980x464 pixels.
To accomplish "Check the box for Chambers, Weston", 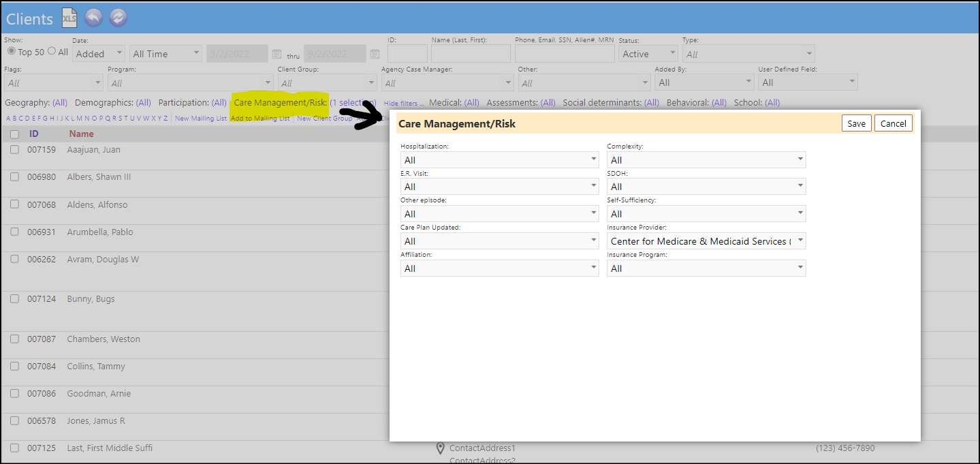I will pyautogui.click(x=14, y=339).
